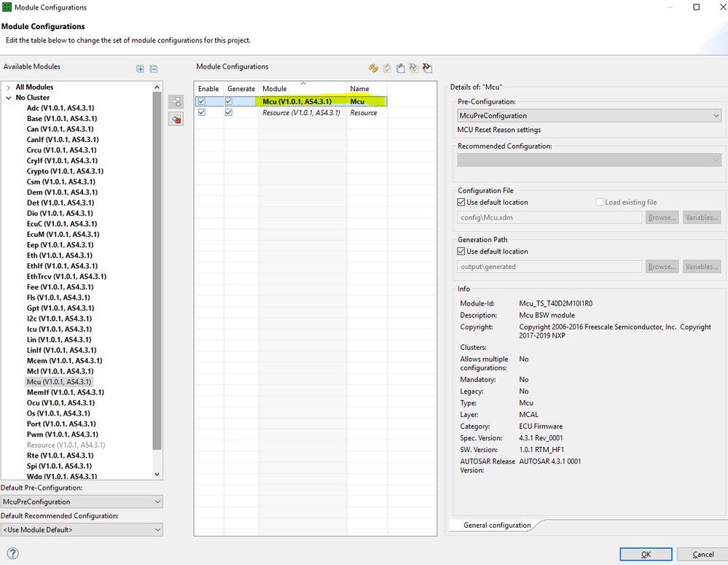The width and height of the screenshot is (728, 565).
Task: Click the Module Configurations window app icon
Action: (x=7, y=7)
